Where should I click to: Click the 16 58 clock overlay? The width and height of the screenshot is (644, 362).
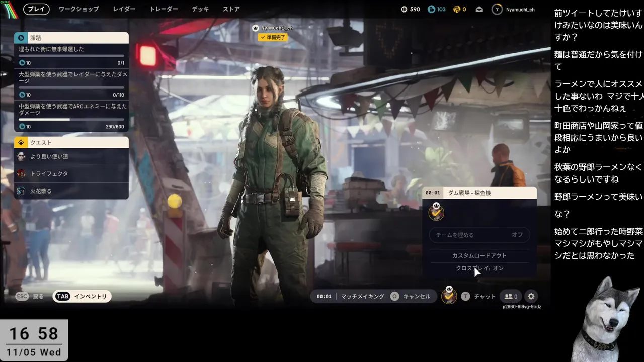click(x=34, y=334)
